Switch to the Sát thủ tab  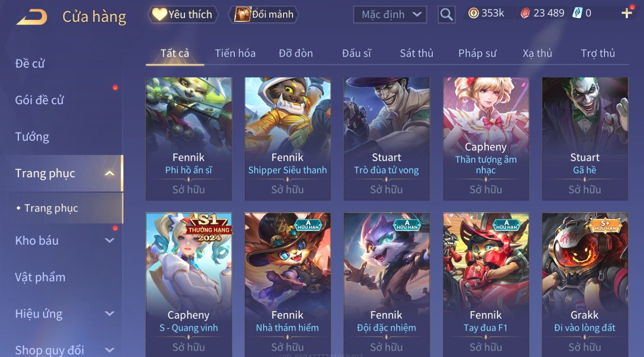pyautogui.click(x=417, y=53)
